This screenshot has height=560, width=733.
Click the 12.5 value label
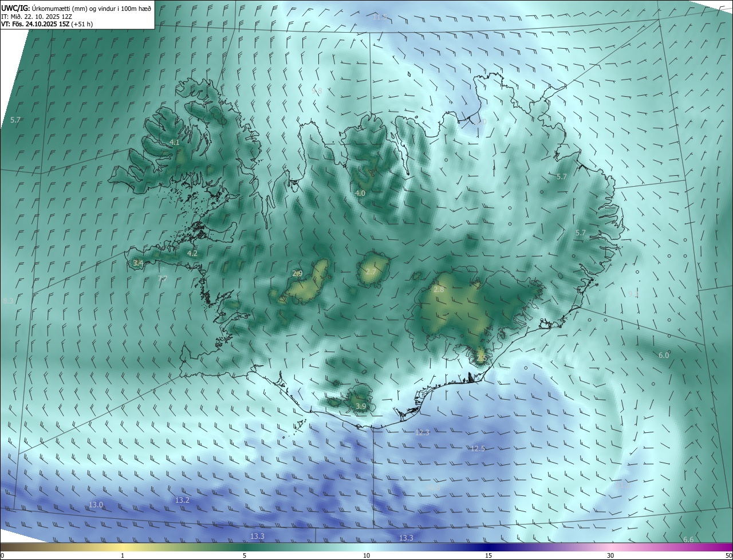(x=478, y=448)
